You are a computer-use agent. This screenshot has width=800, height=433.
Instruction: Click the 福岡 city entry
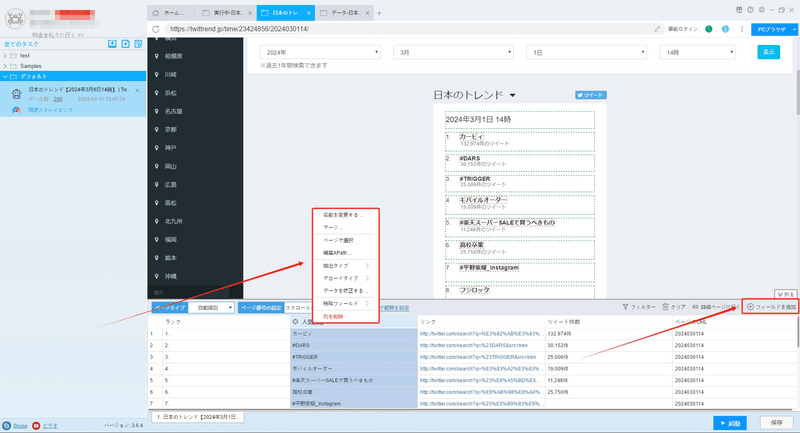(171, 240)
